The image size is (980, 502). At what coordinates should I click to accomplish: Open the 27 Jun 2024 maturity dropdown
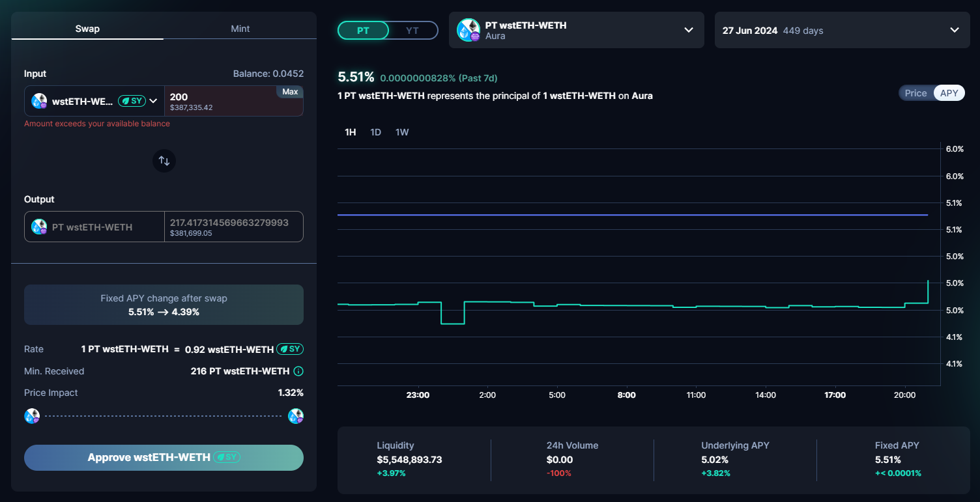coord(954,30)
